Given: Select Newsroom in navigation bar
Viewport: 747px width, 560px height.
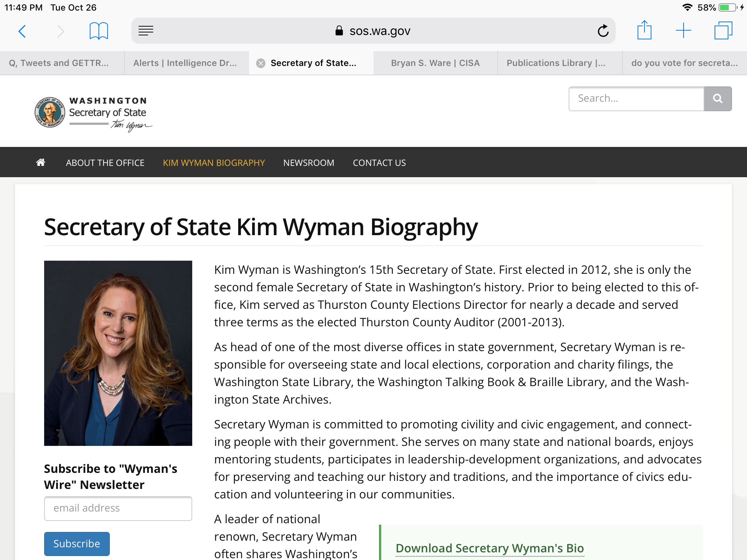Looking at the screenshot, I should click(309, 163).
